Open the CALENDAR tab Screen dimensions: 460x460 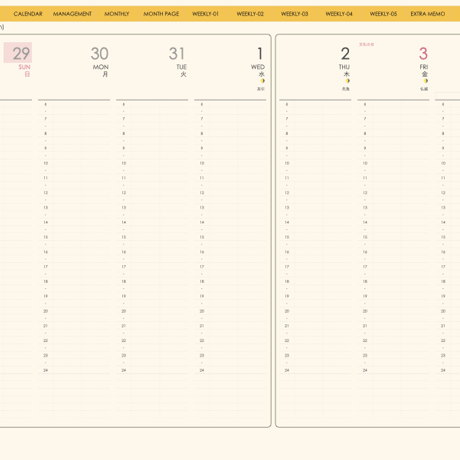click(x=28, y=14)
